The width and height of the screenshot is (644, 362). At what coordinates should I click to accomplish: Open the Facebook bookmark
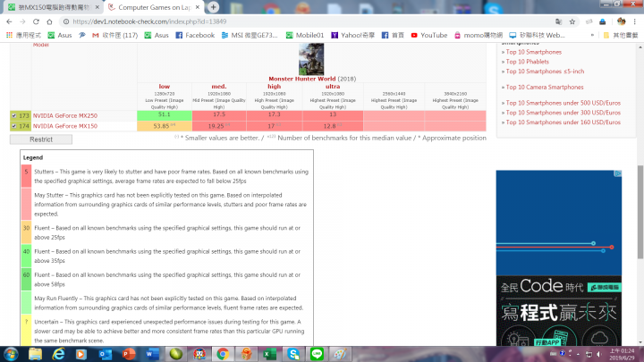(x=195, y=35)
